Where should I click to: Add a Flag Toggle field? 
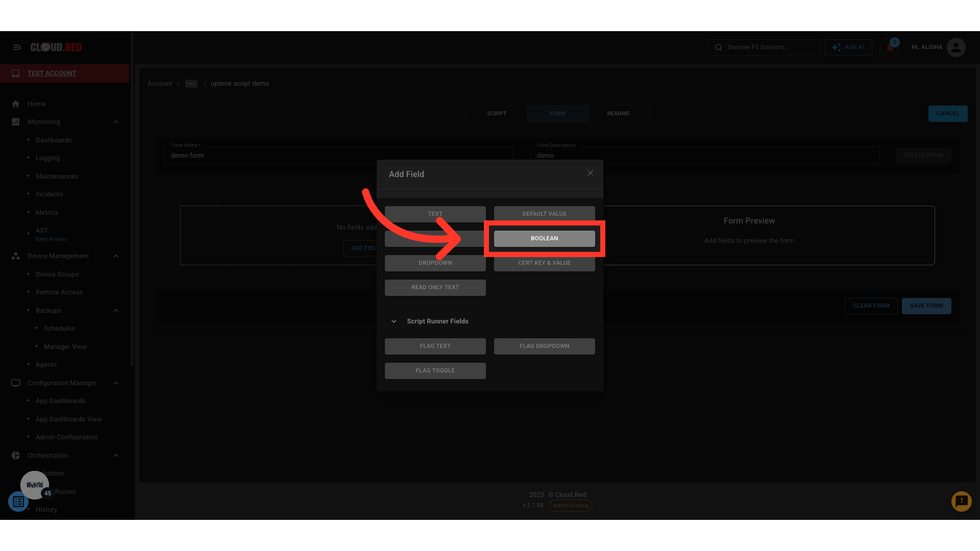435,371
